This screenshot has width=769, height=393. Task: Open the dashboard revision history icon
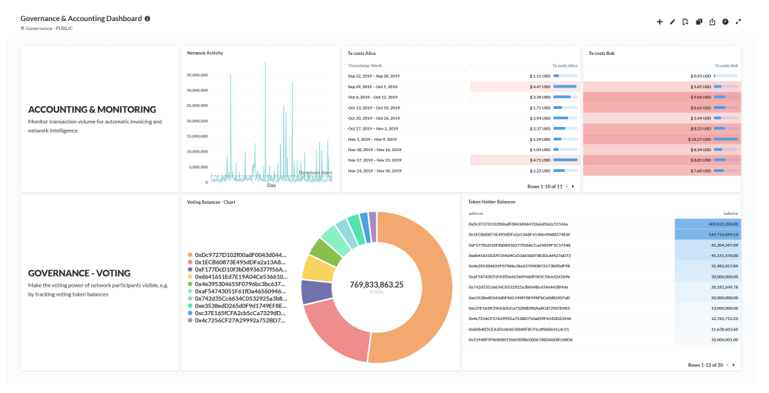click(x=685, y=22)
